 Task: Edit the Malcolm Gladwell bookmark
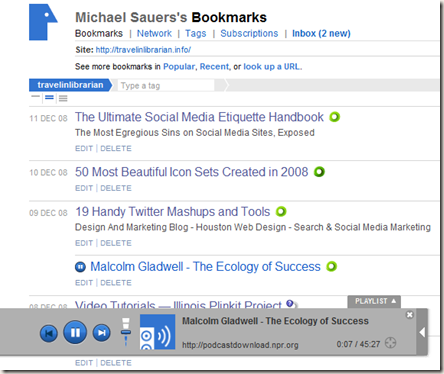click(84, 283)
